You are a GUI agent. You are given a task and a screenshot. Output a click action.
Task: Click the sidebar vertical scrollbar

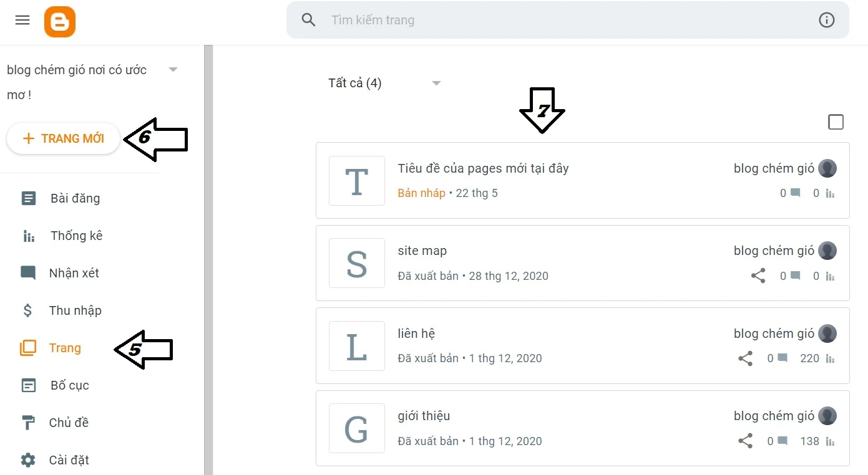(x=208, y=260)
